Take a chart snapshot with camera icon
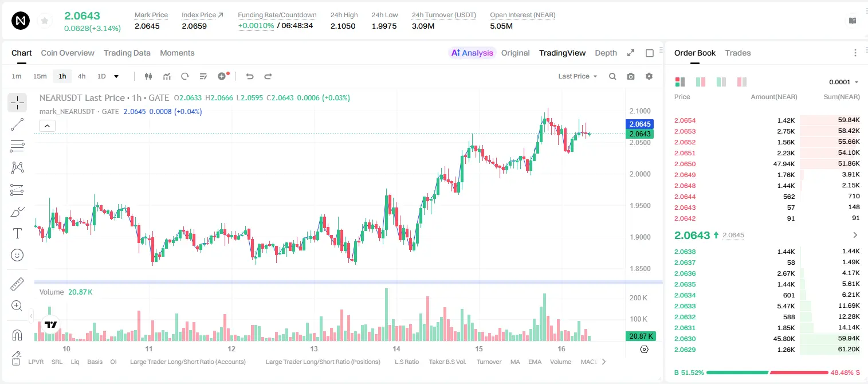Screen dimensions: 868x384 point(631,76)
